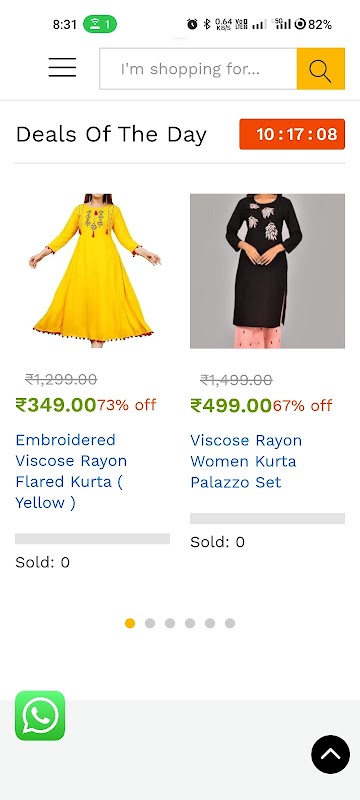View the yellow flared kurta image
This screenshot has width=360, height=800.
[92, 271]
